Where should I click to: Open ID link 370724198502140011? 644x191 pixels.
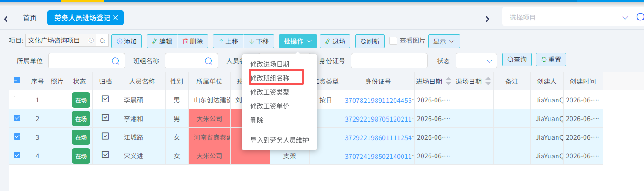(378, 156)
